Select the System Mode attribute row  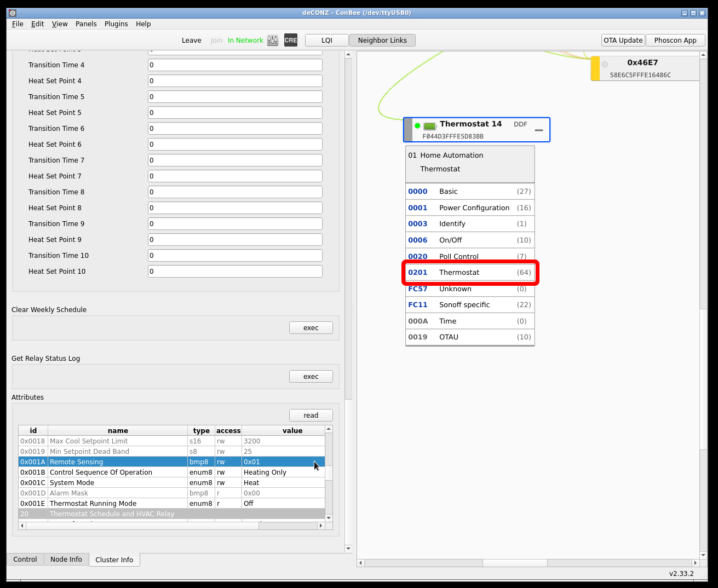pyautogui.click(x=171, y=482)
